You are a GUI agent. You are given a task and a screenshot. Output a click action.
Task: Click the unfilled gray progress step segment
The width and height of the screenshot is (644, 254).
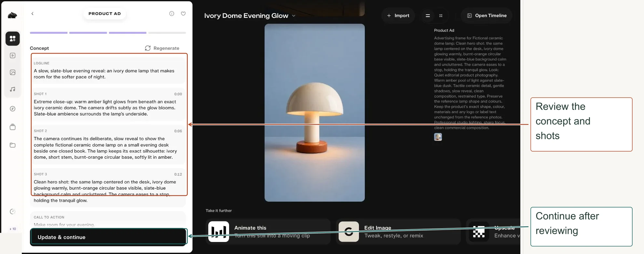tap(167, 33)
